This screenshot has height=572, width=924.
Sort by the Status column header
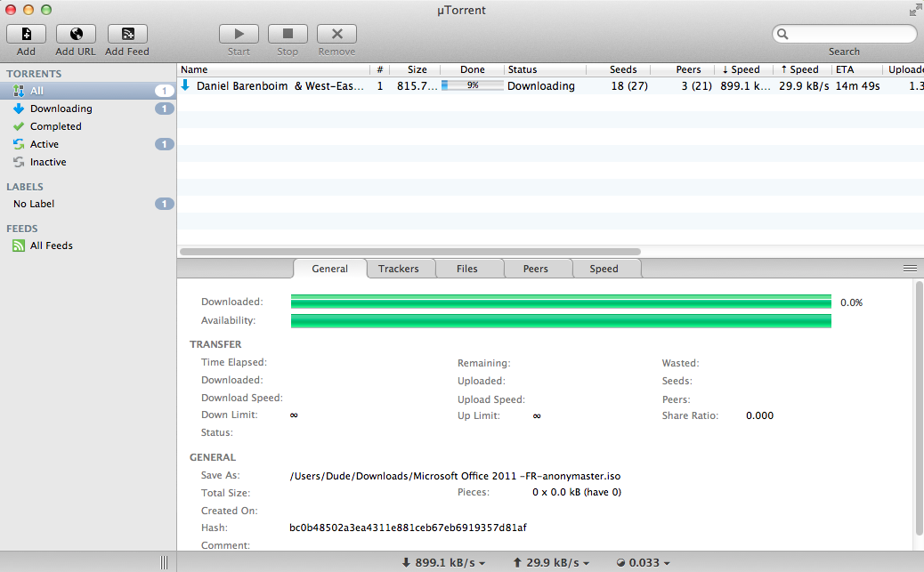[x=546, y=69]
